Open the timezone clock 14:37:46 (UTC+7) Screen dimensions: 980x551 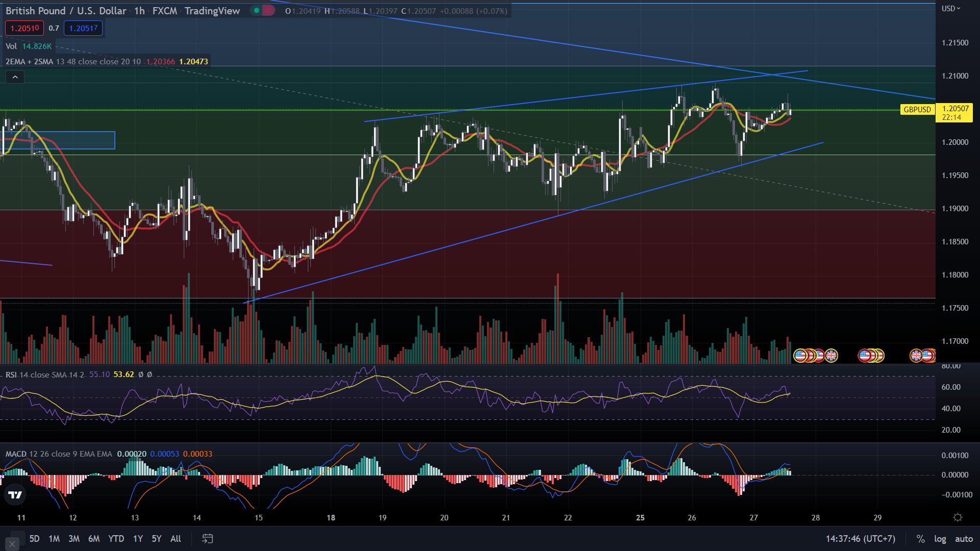point(861,539)
